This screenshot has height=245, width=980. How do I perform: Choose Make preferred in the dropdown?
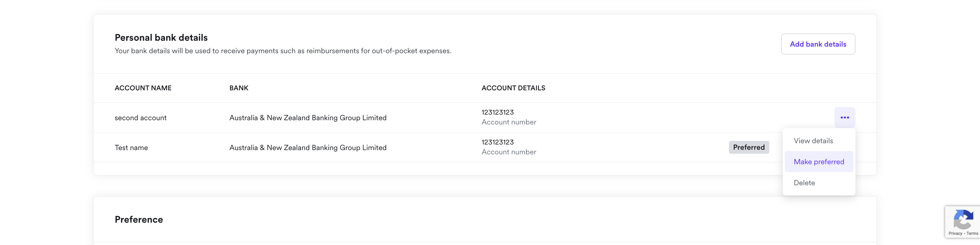coord(819,162)
